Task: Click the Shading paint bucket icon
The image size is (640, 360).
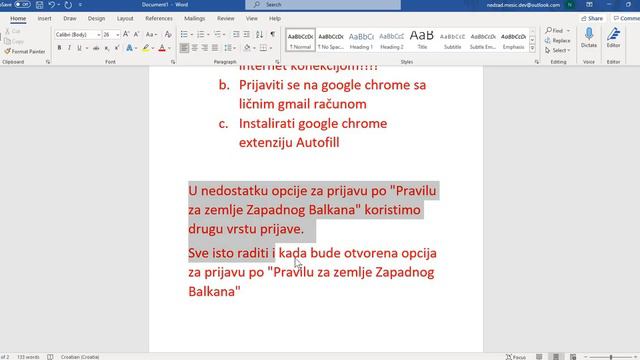Action: click(x=247, y=48)
